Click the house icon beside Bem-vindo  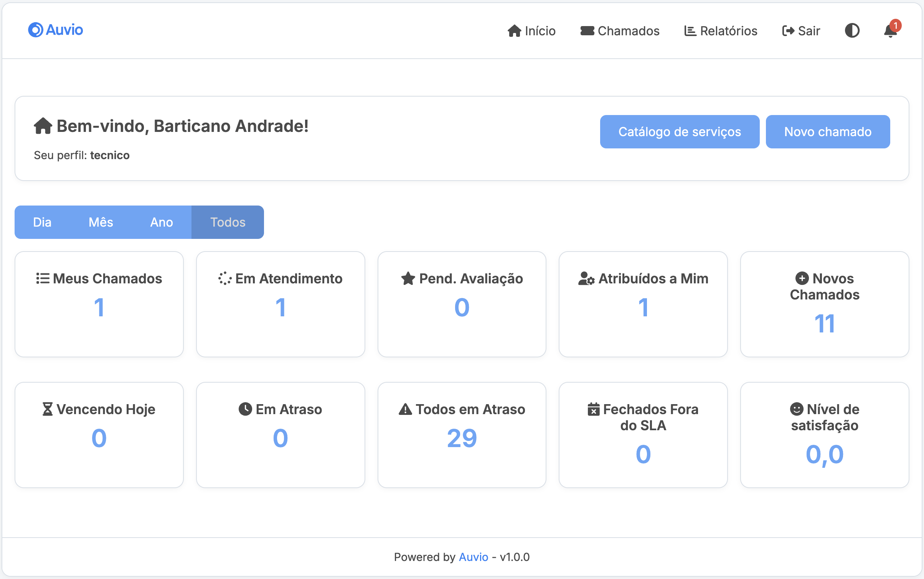pyautogui.click(x=43, y=126)
